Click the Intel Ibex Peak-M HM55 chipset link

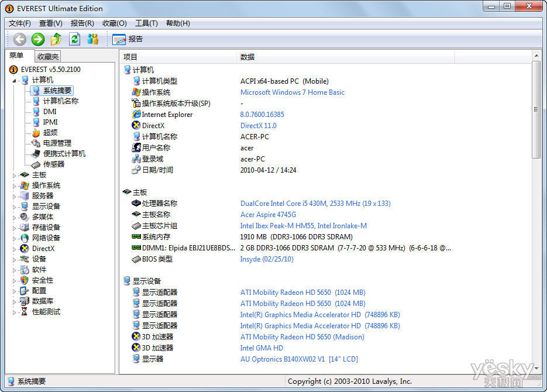(x=304, y=226)
